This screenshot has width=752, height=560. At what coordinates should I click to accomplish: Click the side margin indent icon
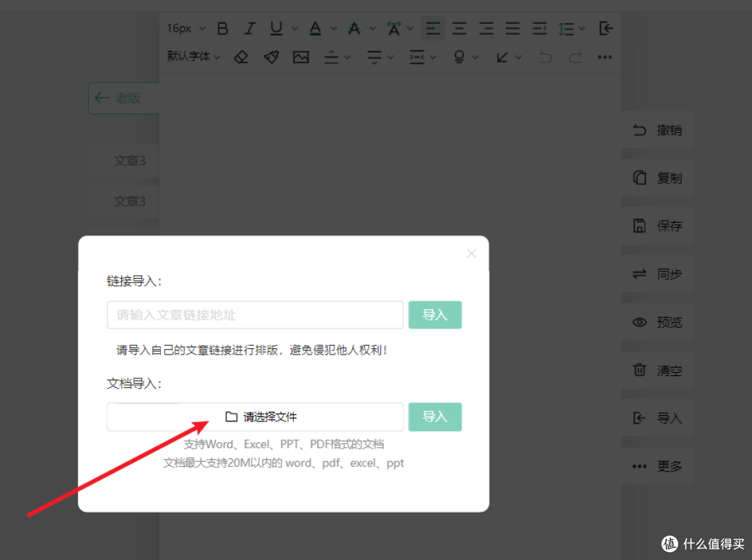[x=416, y=57]
